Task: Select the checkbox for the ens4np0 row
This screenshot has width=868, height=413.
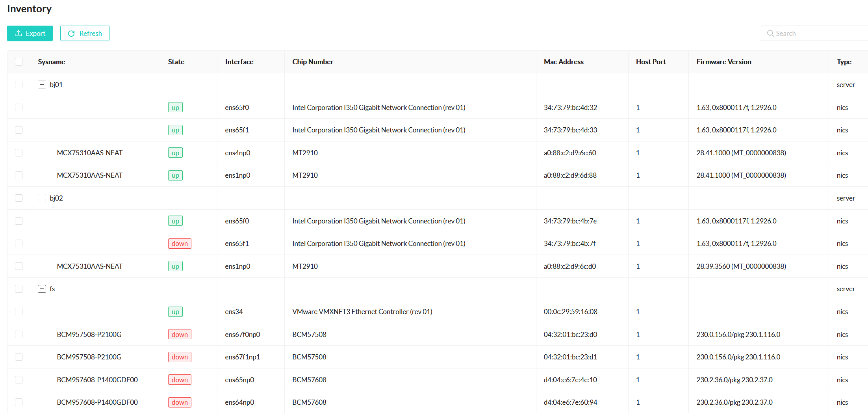Action: point(19,153)
